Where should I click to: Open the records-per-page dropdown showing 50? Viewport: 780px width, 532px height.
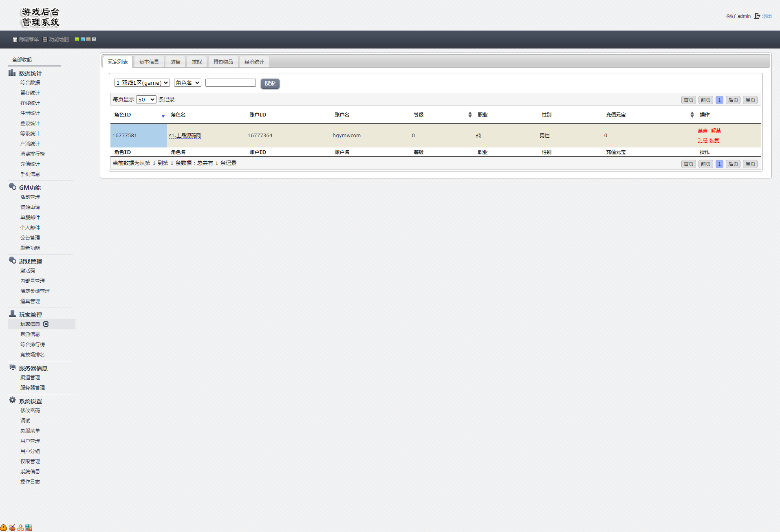(146, 99)
